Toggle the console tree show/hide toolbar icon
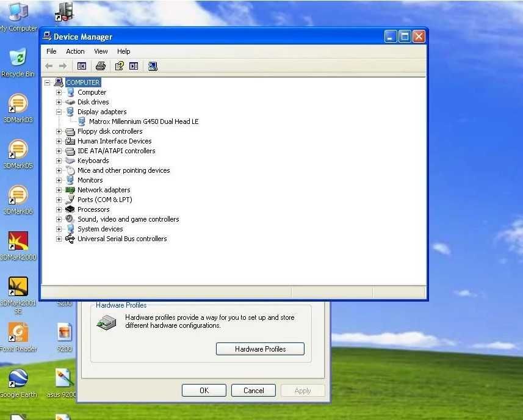This screenshot has height=420, width=523. coord(82,66)
